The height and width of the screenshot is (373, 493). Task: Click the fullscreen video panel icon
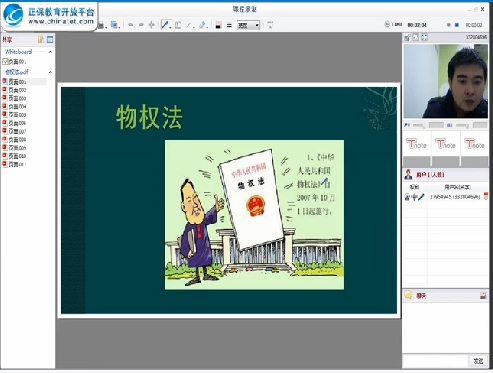click(x=424, y=38)
